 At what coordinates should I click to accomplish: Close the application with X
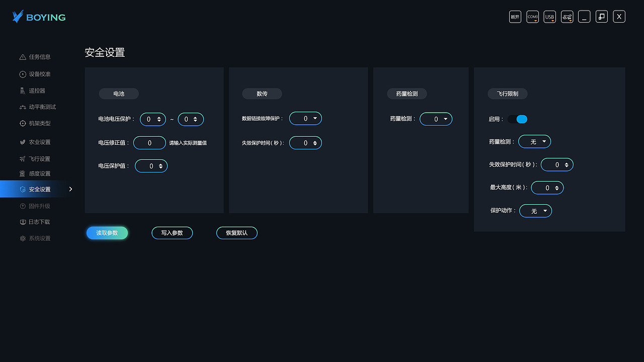click(x=619, y=17)
